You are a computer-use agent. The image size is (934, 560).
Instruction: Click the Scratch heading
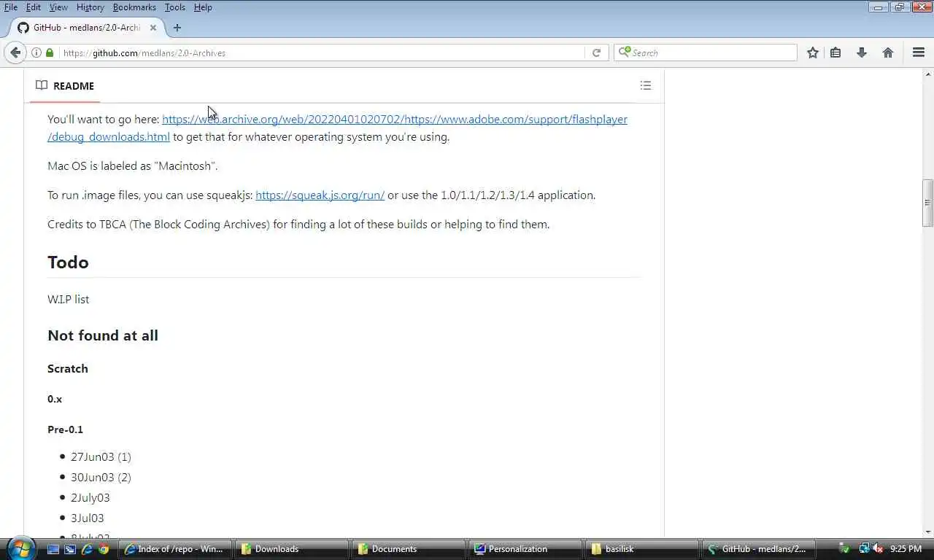[68, 369]
